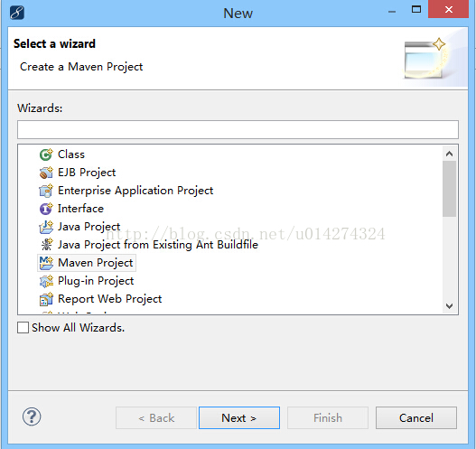Focus the Wizards filter text field
This screenshot has width=476, height=449.
(x=238, y=129)
